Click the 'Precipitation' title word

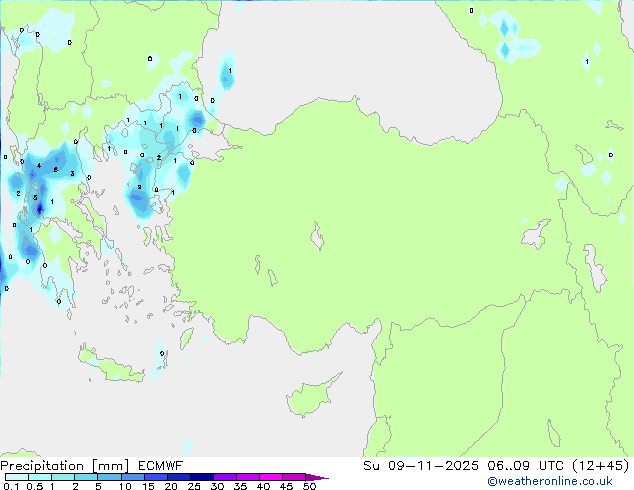[x=42, y=466]
